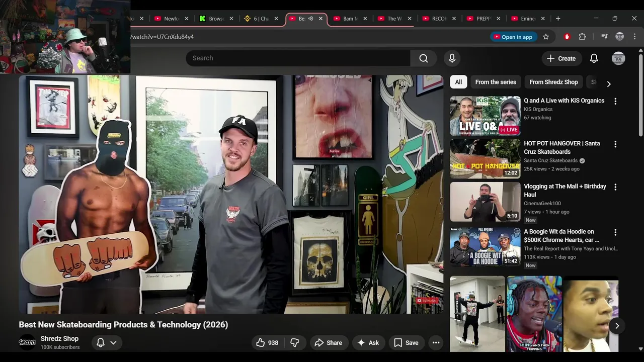Show the next Shorts with the arrow

click(x=617, y=326)
